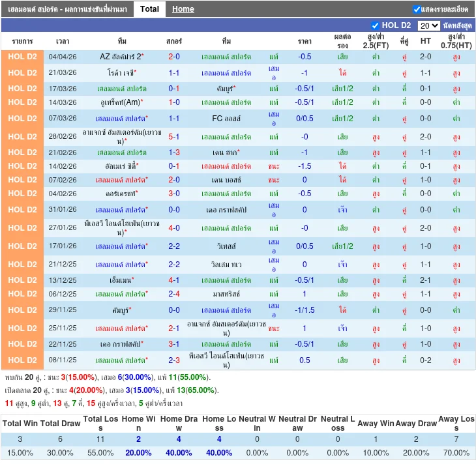The height and width of the screenshot is (464, 476).
Task: Open the ดอร์เดรชท์ team link
Action: coord(121,194)
